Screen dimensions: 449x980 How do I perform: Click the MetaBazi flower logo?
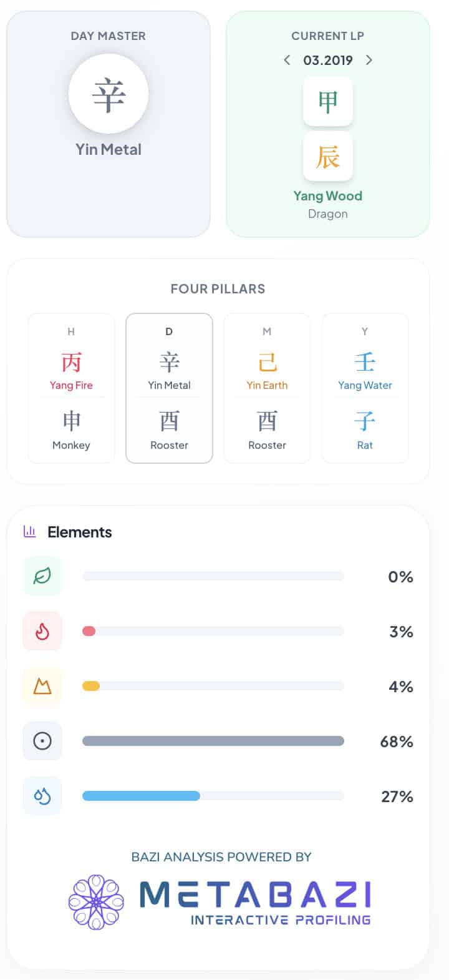96,902
